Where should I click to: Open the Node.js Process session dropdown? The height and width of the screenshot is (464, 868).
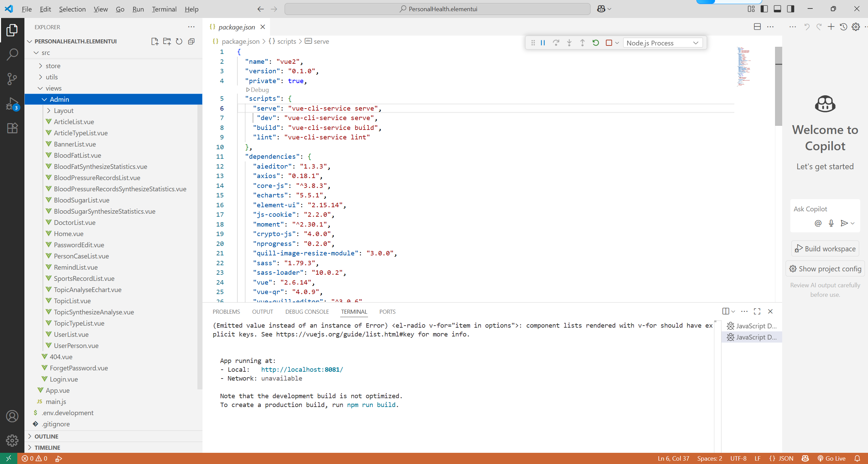click(663, 43)
